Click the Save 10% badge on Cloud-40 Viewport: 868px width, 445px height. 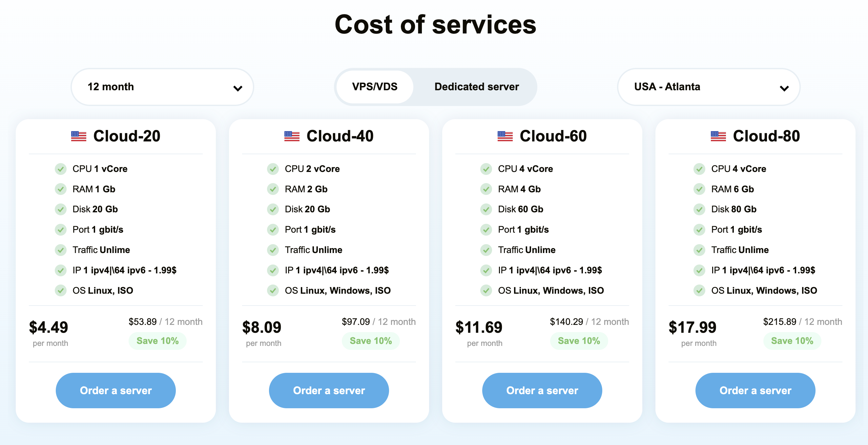(x=370, y=341)
